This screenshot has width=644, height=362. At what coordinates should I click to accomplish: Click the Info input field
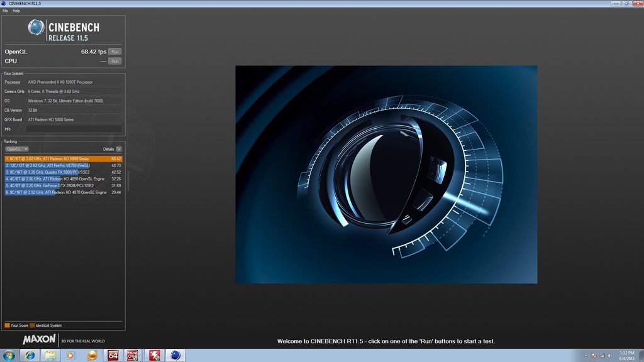tap(74, 129)
